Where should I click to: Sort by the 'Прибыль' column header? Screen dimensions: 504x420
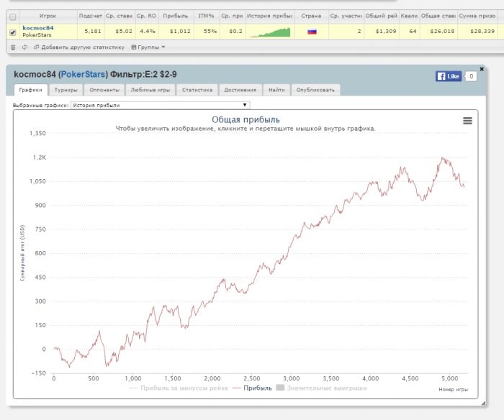pyautogui.click(x=176, y=15)
